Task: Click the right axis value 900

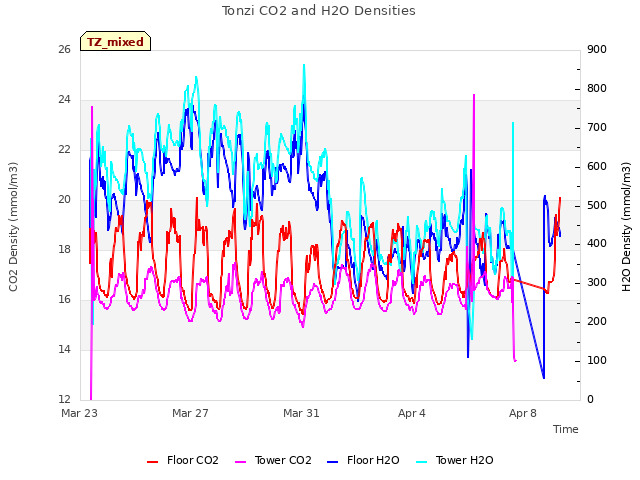Action: click(597, 50)
